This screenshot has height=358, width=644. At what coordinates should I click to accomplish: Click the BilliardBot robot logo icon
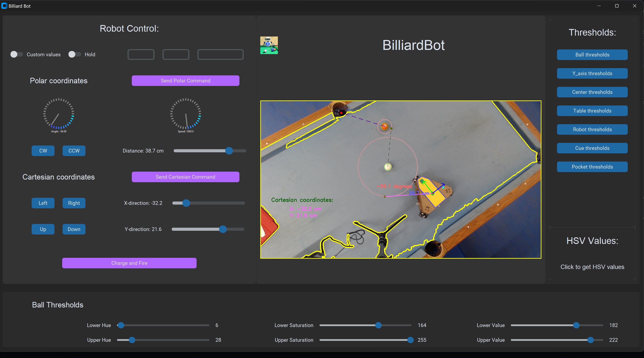click(269, 45)
